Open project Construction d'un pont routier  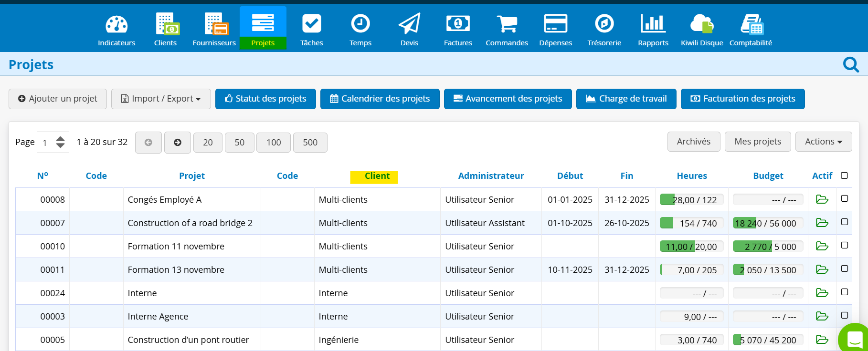click(x=188, y=340)
